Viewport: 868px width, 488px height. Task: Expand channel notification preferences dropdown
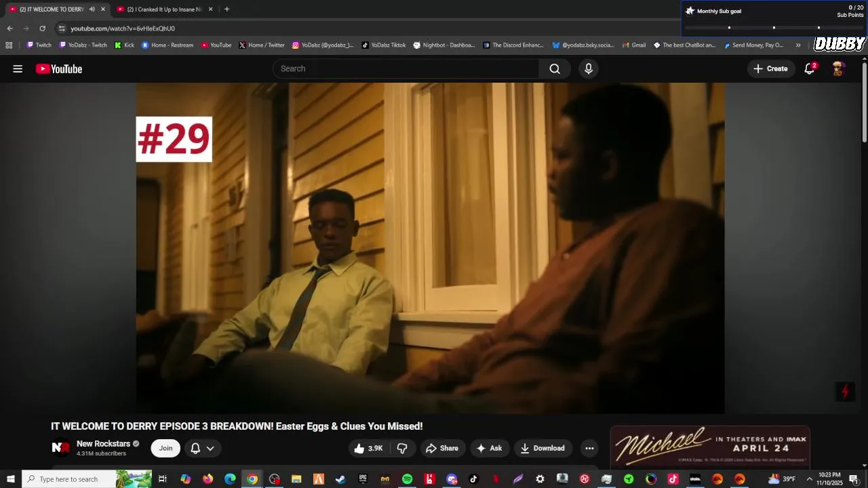[210, 448]
